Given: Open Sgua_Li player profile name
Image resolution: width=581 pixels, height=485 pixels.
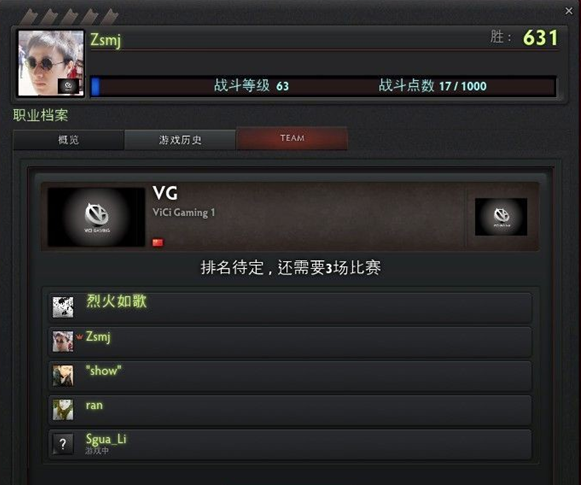Looking at the screenshot, I should (x=106, y=439).
